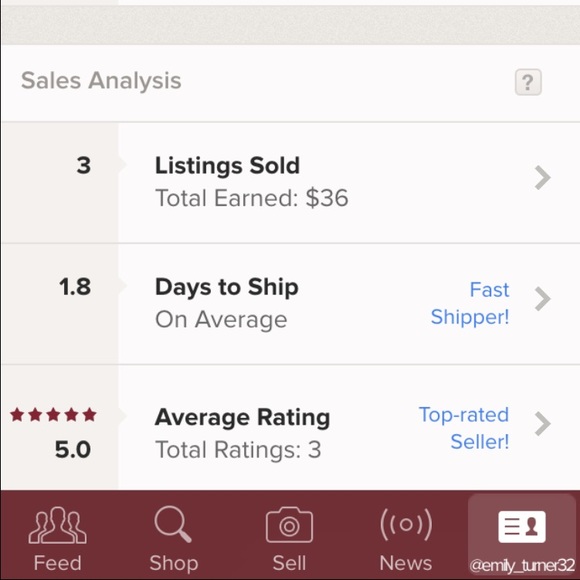Open the Sales Analysis help question mark

[528, 82]
